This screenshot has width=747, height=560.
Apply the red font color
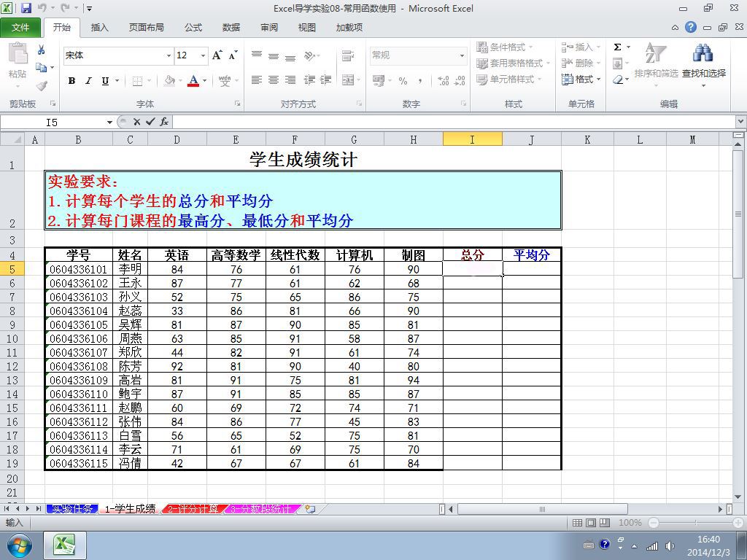pyautogui.click(x=193, y=80)
